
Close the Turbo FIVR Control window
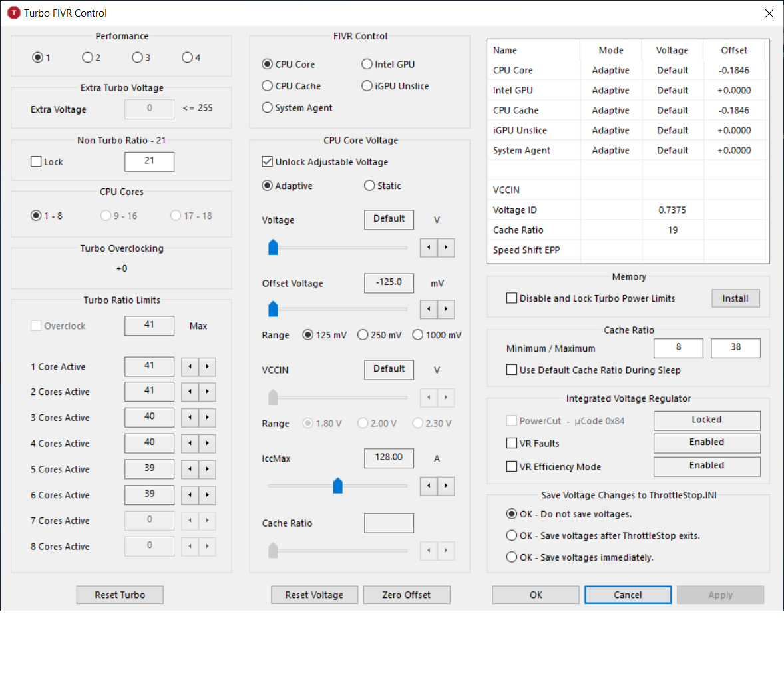769,13
